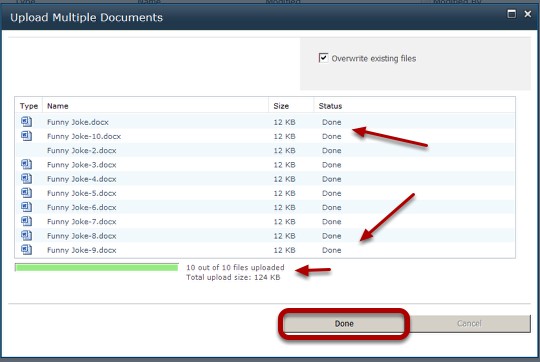
Task: Select file name Funny Joke-8.docx
Action: (82, 236)
